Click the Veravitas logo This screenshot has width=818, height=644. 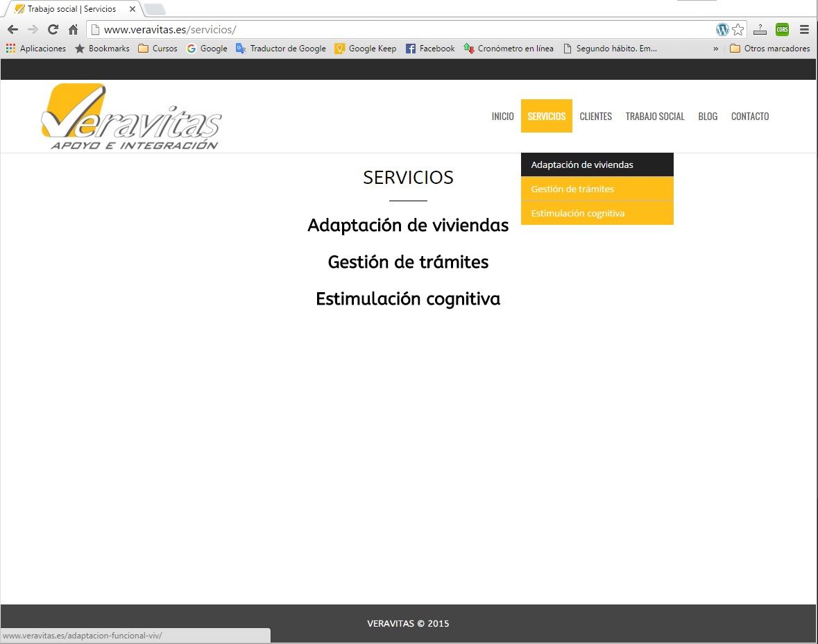pos(131,117)
